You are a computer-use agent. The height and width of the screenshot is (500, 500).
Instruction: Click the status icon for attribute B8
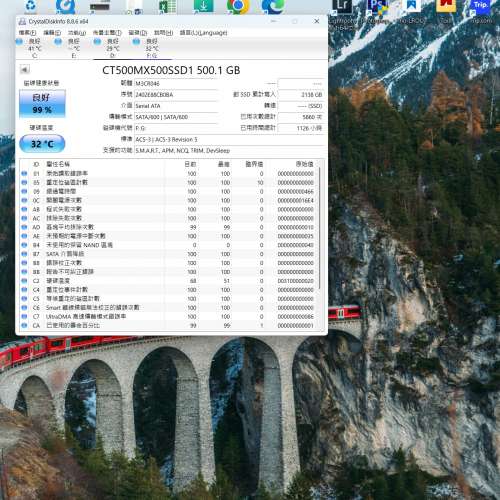24,263
